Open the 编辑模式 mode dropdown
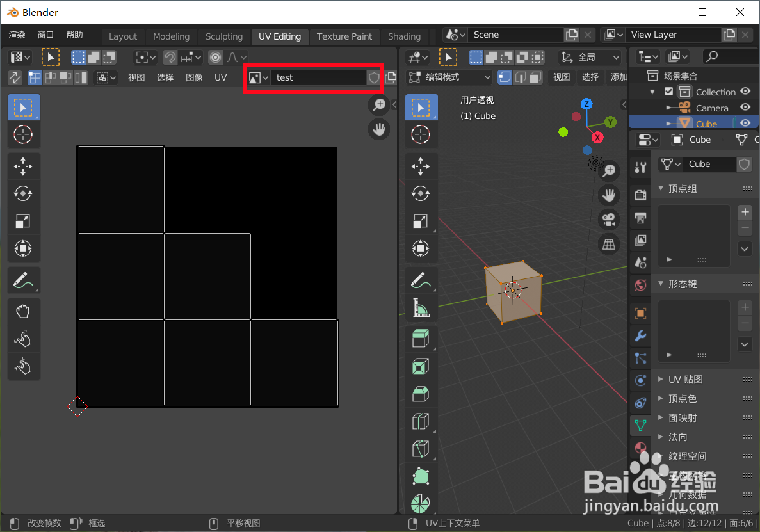 449,77
